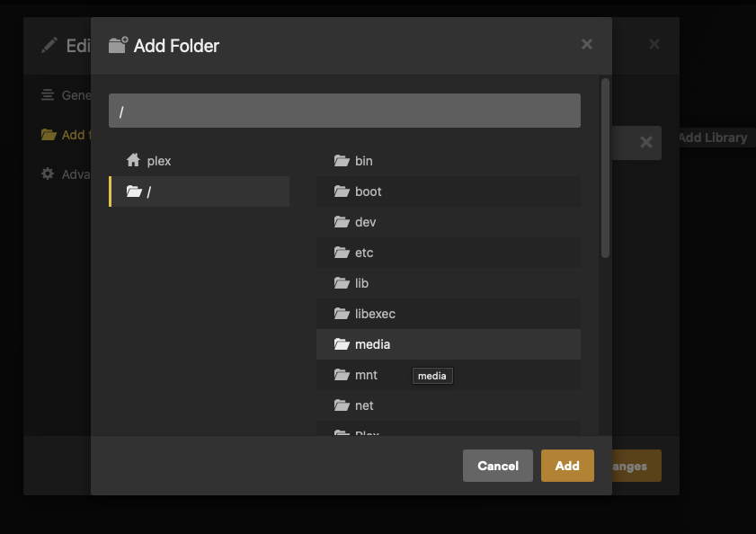Click Save Changes button in Edit window
The image size is (756, 534).
tap(636, 466)
